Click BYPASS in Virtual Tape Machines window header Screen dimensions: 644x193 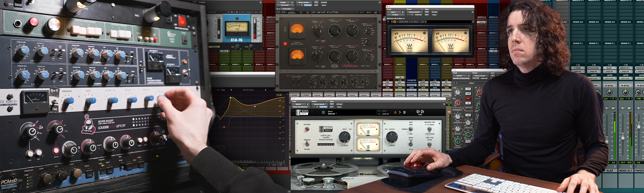340,104
